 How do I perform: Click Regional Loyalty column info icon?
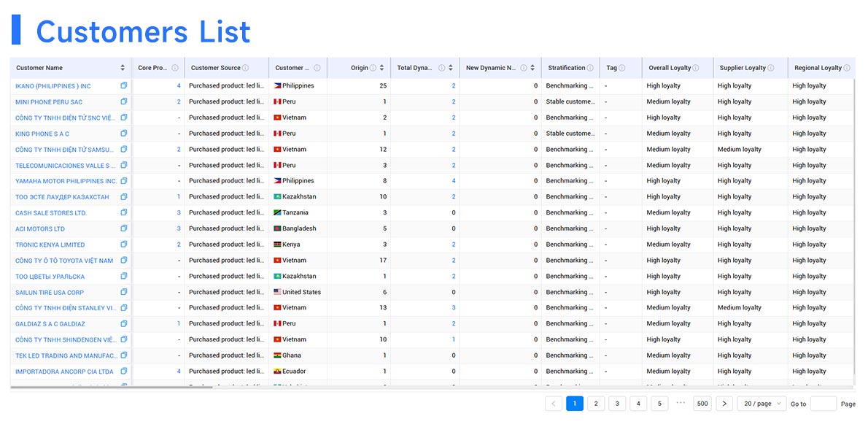click(845, 67)
